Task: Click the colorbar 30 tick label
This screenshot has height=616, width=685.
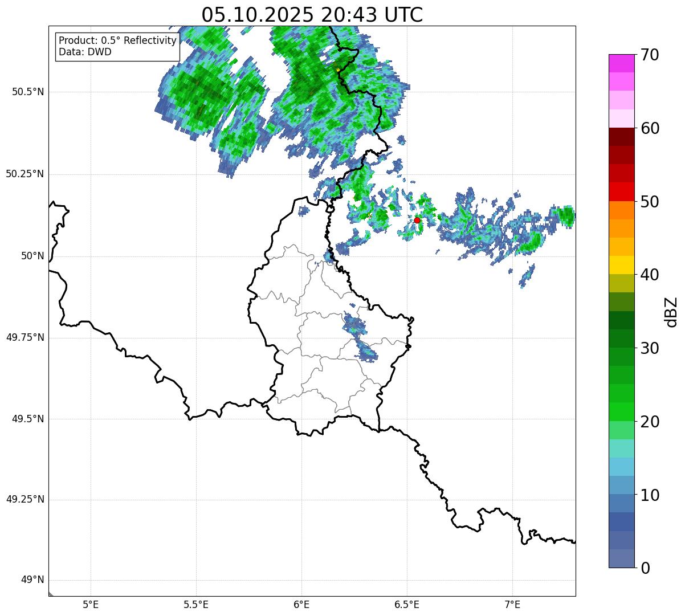Action: 649,348
